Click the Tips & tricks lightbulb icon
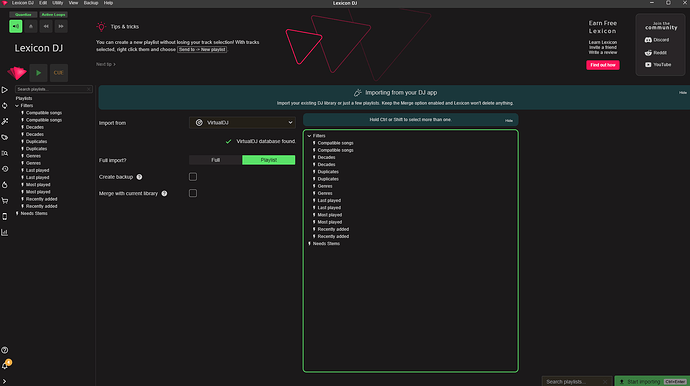Screen dimensions: 690x386 click(x=101, y=27)
